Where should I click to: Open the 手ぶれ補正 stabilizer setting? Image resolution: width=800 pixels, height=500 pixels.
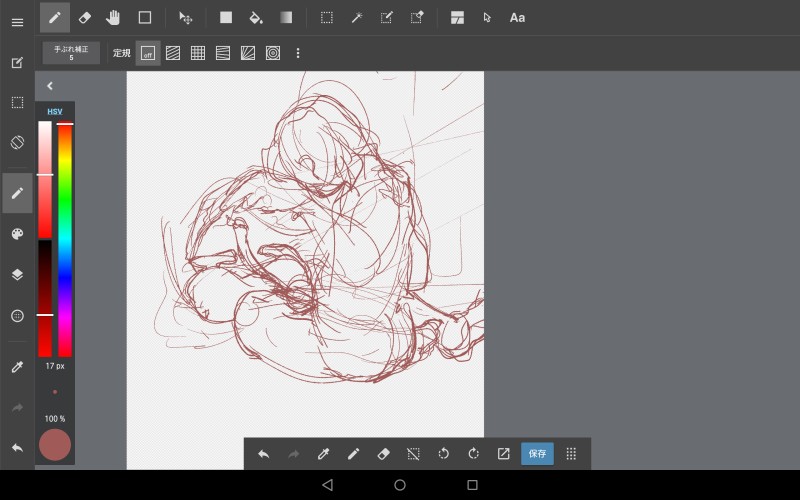tap(71, 53)
